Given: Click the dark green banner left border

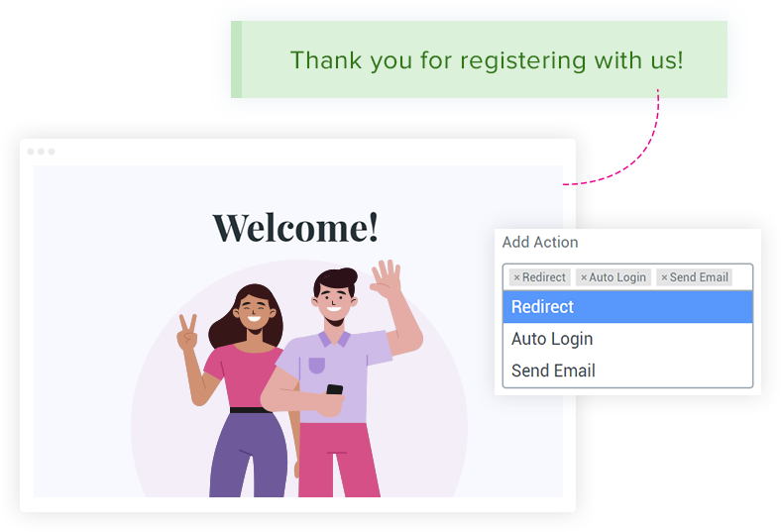Looking at the screenshot, I should click(x=237, y=59).
